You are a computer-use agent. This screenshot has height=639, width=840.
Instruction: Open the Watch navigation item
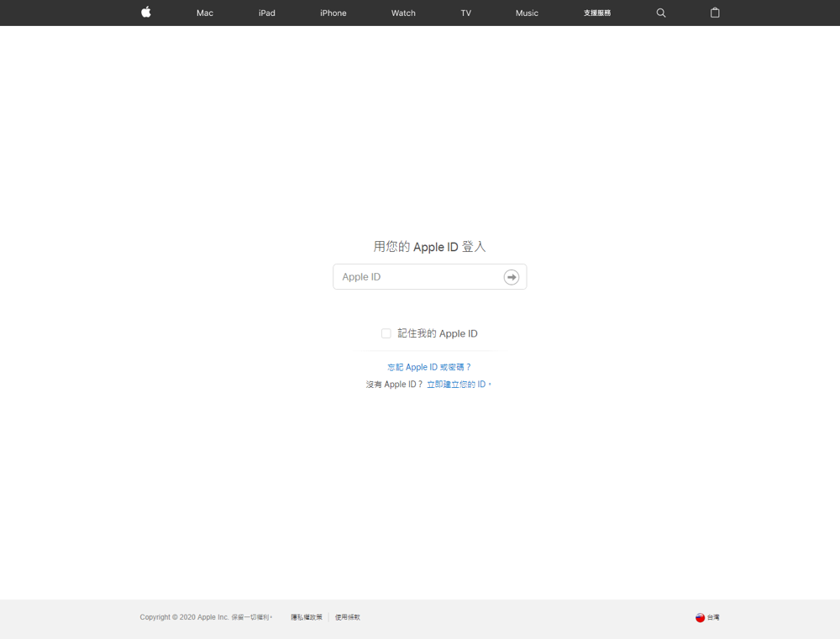(x=403, y=13)
